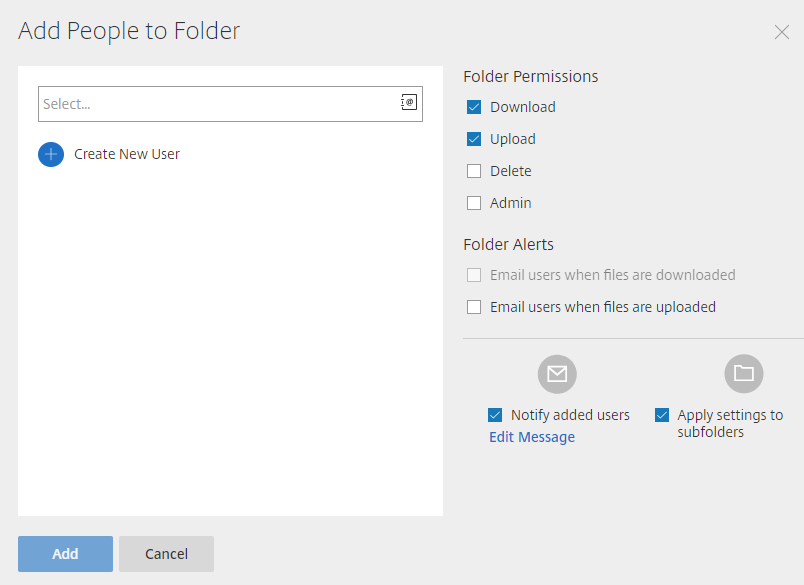Toggle email alert when files are uploaded
Image resolution: width=804 pixels, height=585 pixels.
pos(474,307)
